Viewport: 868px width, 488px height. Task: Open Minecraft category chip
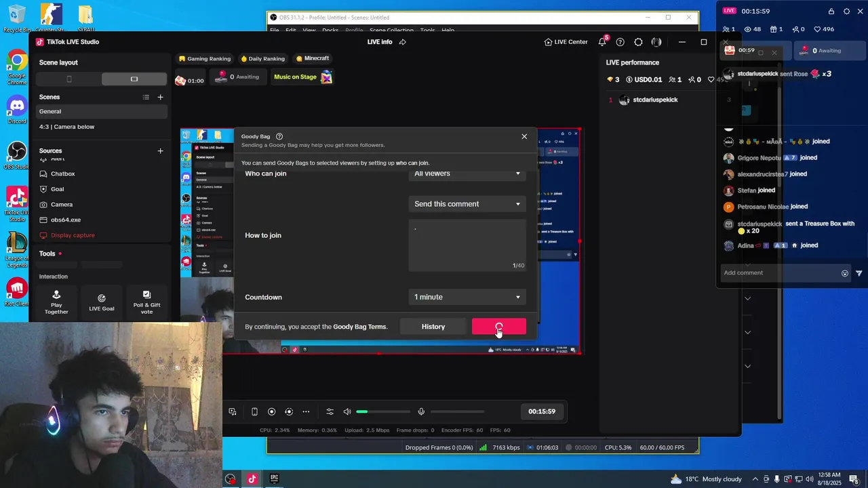313,58
